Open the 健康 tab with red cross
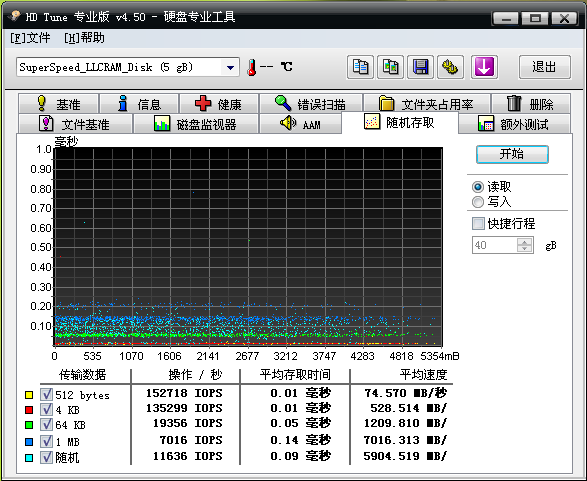Screen dimensions: 587x481 (219, 104)
